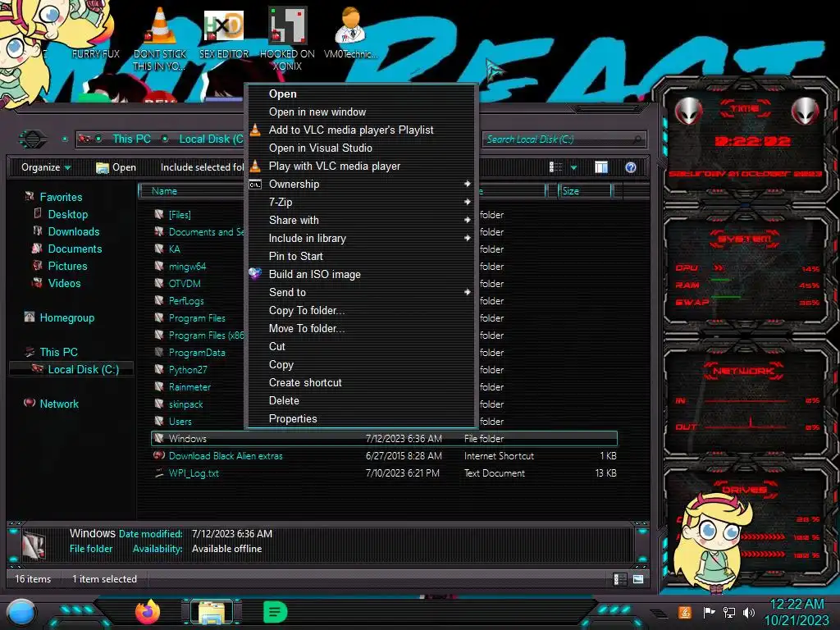The height and width of the screenshot is (630, 840).
Task: Click the taskbar clock showing 12:22 AM
Action: 797,605
